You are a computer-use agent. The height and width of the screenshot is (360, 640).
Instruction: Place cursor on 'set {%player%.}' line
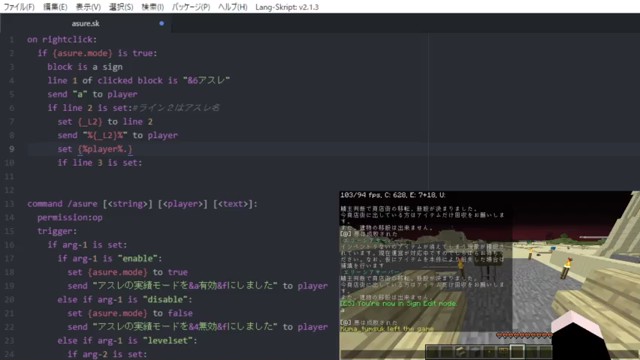tap(95, 149)
